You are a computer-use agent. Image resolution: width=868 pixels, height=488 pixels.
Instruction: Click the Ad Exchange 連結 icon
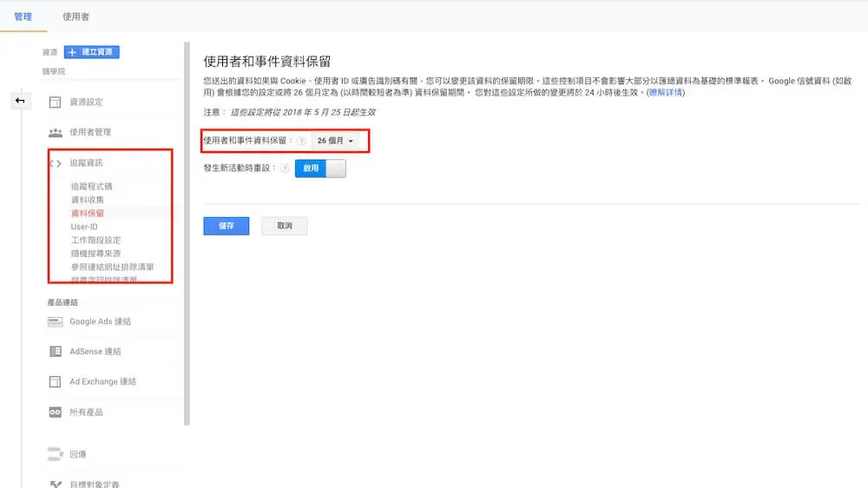click(x=55, y=382)
